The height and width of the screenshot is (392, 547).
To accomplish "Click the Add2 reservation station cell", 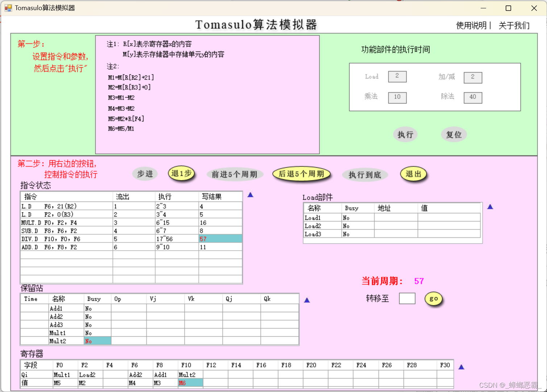I will pos(66,316).
